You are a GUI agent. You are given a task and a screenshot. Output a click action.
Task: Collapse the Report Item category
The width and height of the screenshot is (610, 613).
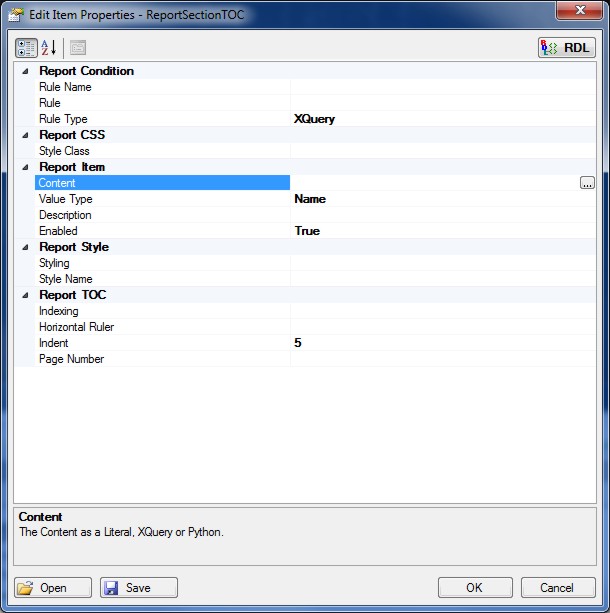pyautogui.click(x=24, y=167)
